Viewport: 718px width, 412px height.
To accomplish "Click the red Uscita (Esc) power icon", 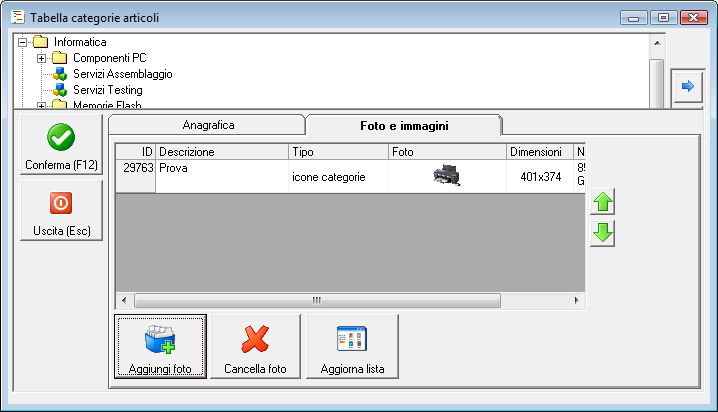I will (x=61, y=203).
